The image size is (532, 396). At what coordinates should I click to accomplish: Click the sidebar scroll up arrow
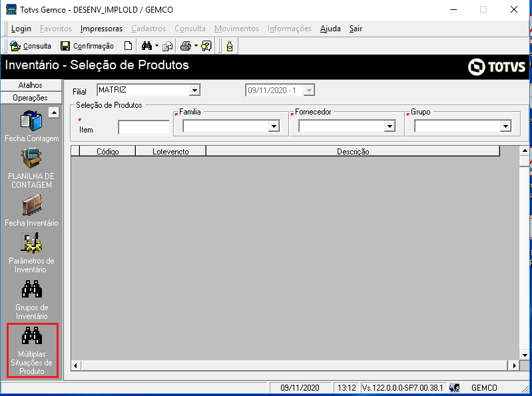pyautogui.click(x=54, y=112)
